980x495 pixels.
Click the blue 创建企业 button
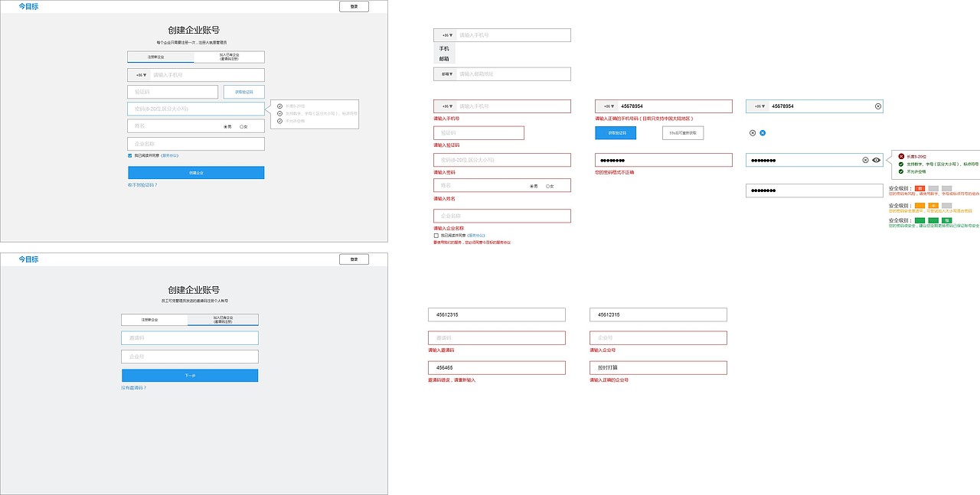tap(196, 173)
